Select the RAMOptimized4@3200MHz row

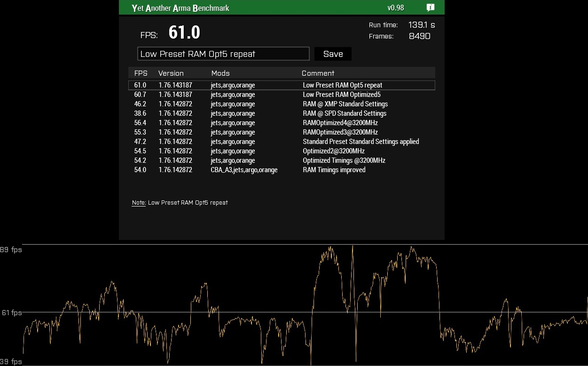pyautogui.click(x=282, y=123)
